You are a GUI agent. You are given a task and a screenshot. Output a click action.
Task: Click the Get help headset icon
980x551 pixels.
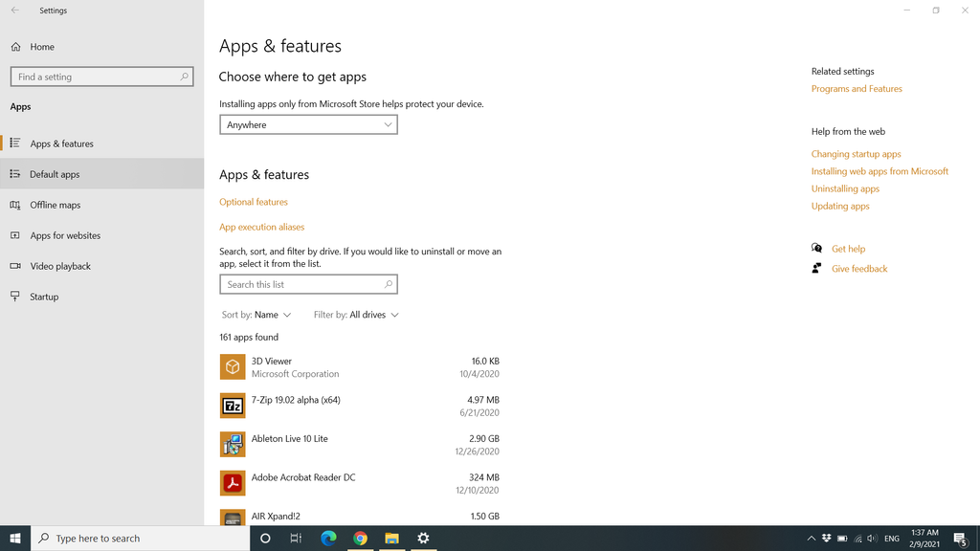coord(816,248)
